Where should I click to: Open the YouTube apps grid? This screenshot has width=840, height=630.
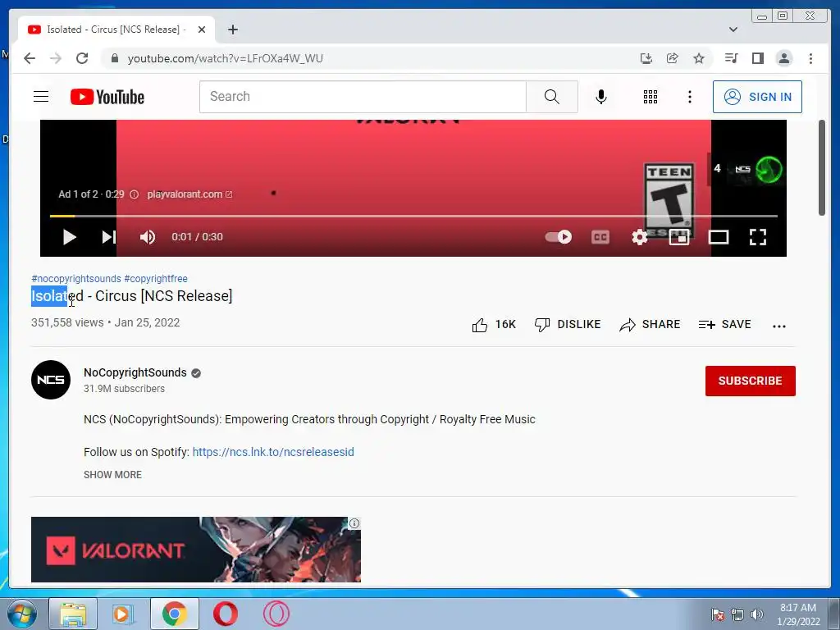(651, 97)
